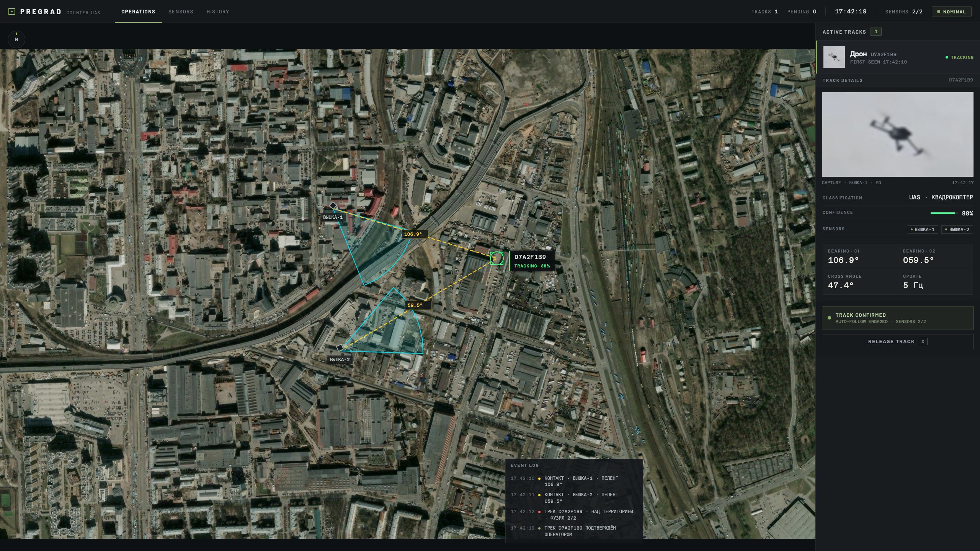This screenshot has height=551, width=980.
Task: Click the Bearing C2 059.5° value
Action: click(918, 260)
